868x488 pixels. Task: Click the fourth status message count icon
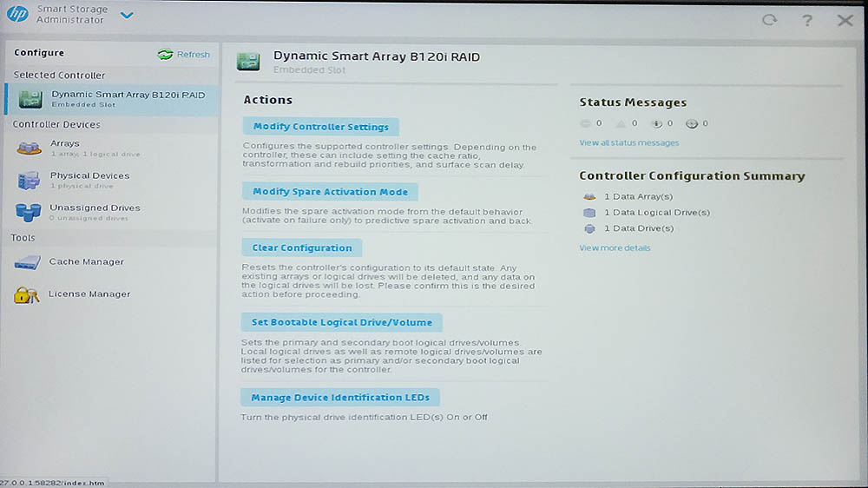tap(692, 123)
